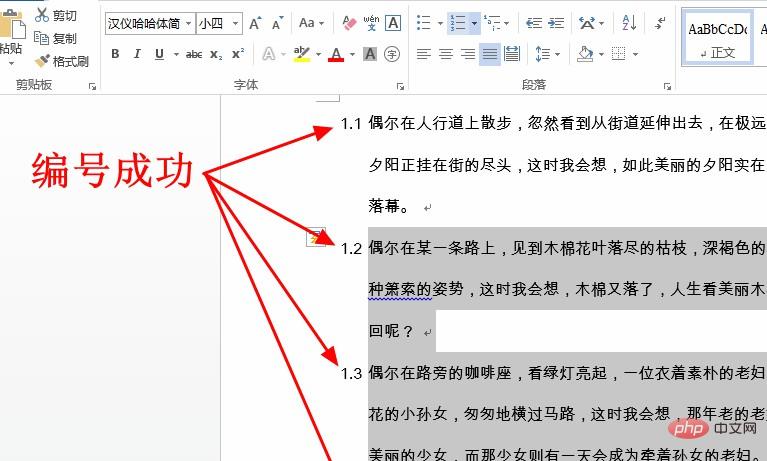The width and height of the screenshot is (767, 461).
Task: Open the Change Case (Aa) menu
Action: pyautogui.click(x=310, y=22)
